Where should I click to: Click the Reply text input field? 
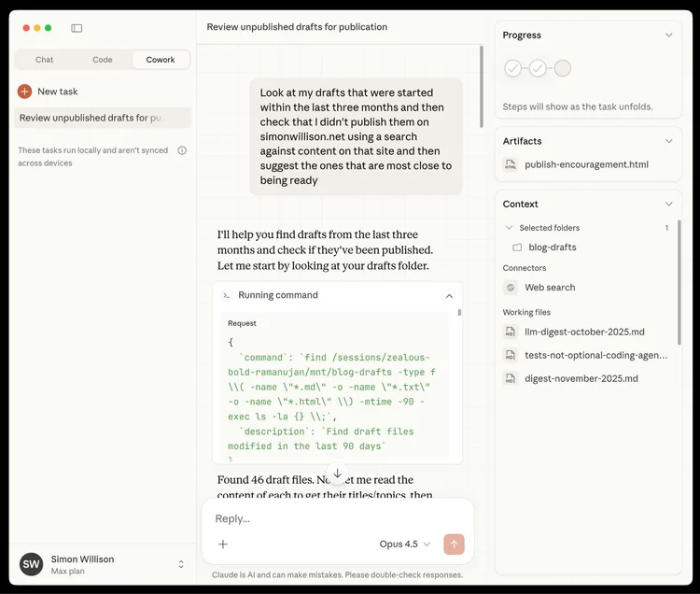tap(336, 518)
